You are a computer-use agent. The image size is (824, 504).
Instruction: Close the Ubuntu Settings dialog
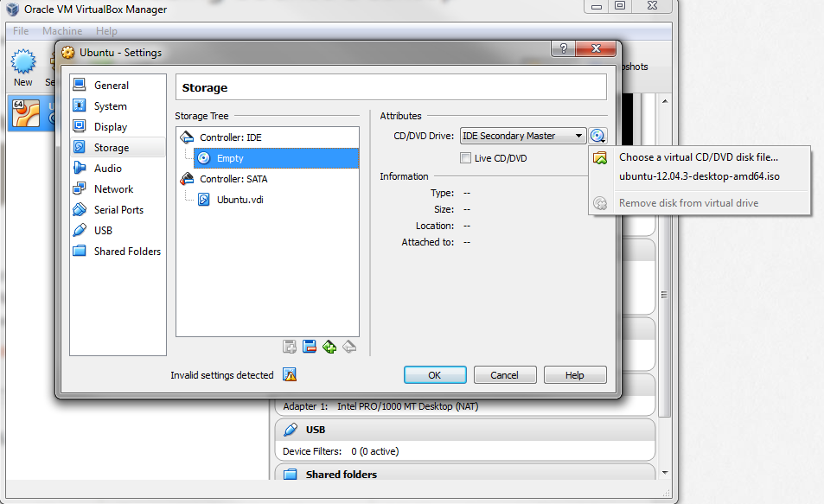coord(596,48)
